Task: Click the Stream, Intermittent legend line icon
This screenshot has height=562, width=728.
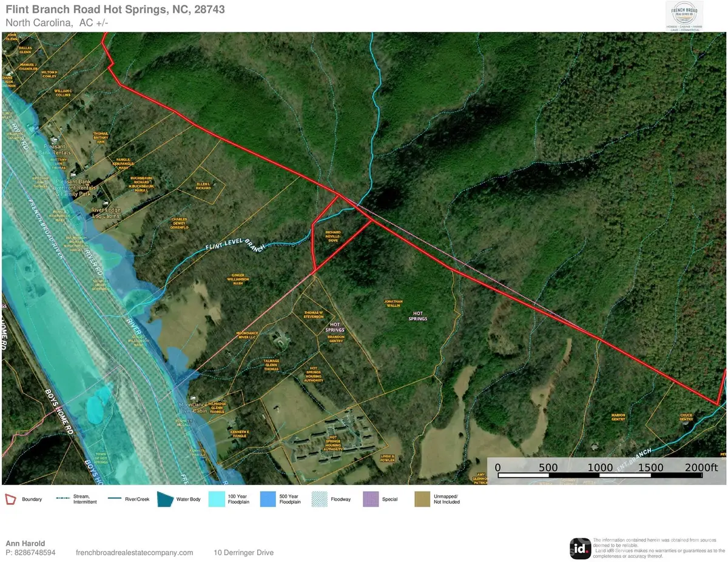Action: click(x=64, y=499)
